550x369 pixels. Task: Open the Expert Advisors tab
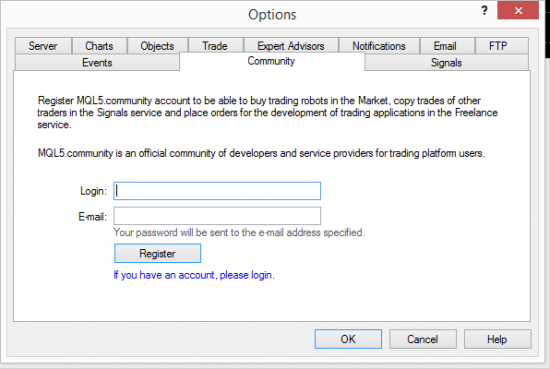coord(291,46)
